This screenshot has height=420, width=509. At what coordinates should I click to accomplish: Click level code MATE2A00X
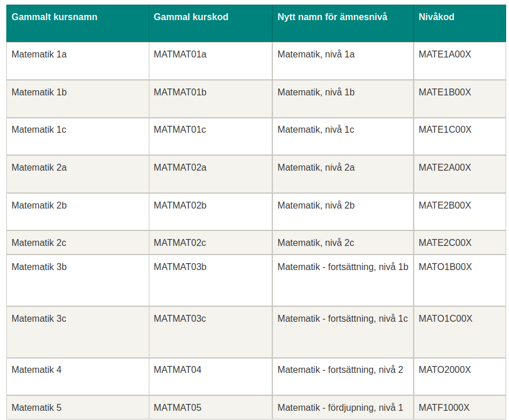[445, 168]
